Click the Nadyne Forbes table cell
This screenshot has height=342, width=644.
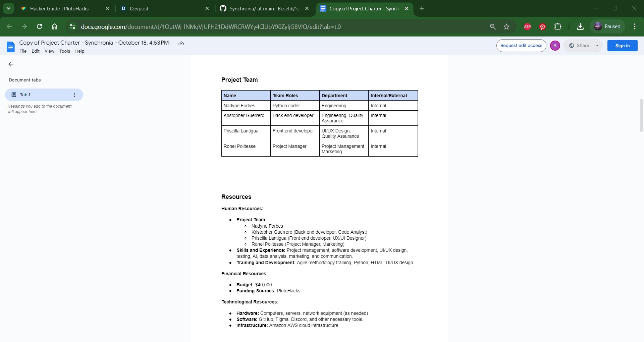[246, 106]
